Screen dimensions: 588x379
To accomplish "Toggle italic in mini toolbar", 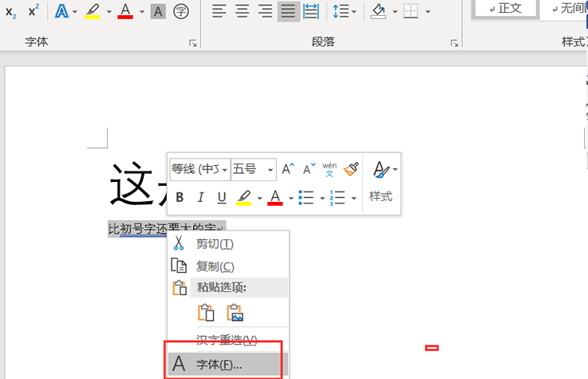I will coord(200,197).
